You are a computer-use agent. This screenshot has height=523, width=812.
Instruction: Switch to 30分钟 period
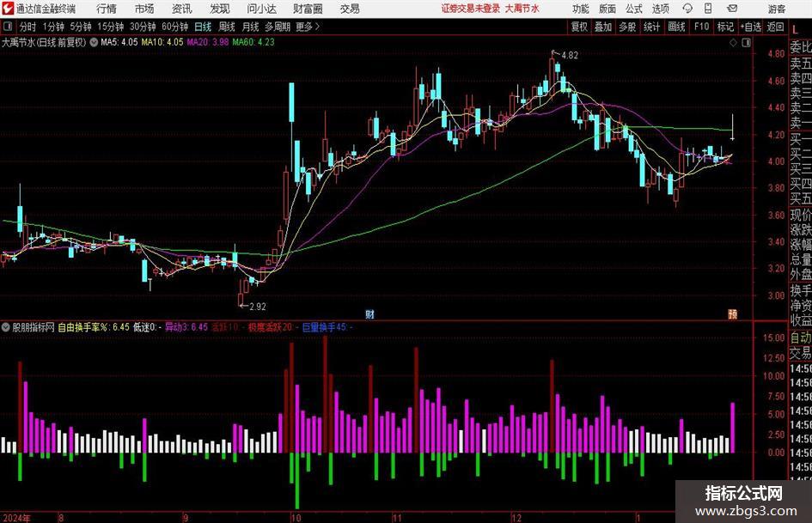143,27
